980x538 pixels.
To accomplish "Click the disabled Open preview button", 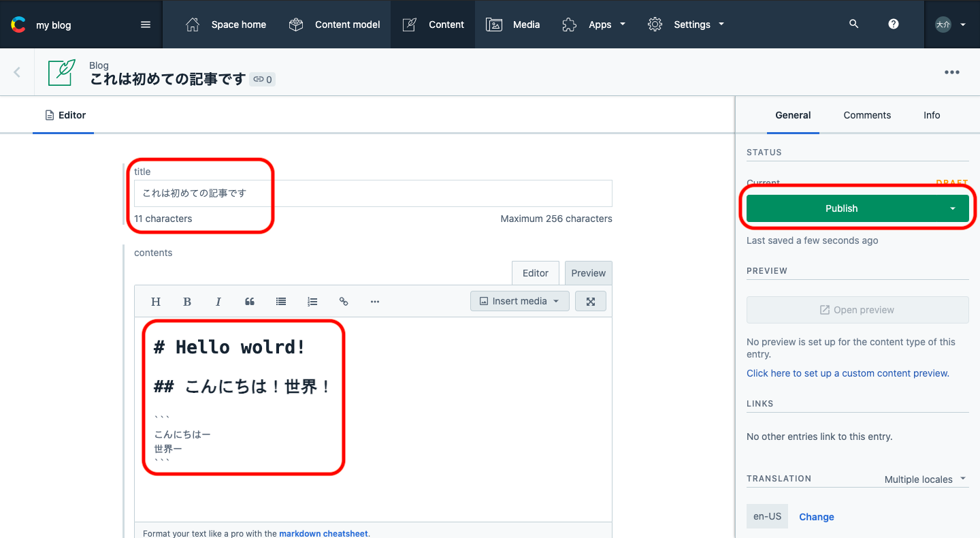I will coord(857,310).
